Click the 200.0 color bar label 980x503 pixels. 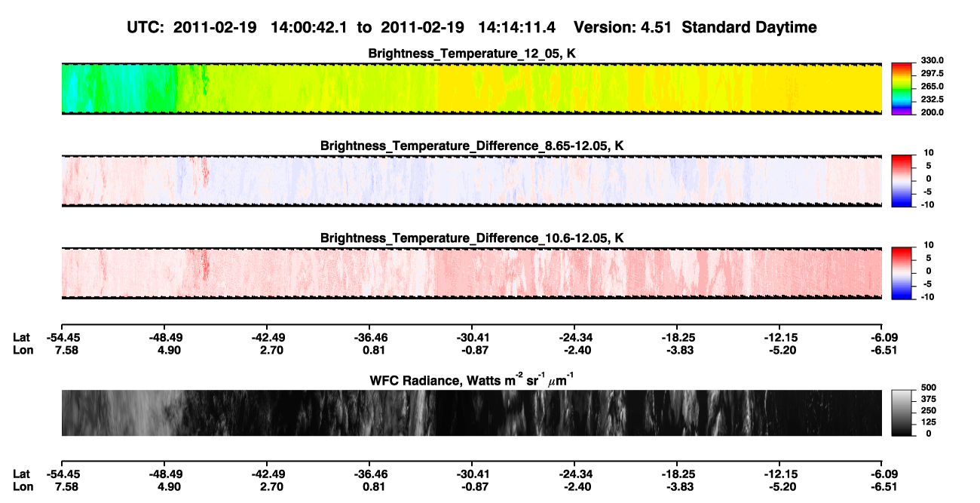point(932,112)
